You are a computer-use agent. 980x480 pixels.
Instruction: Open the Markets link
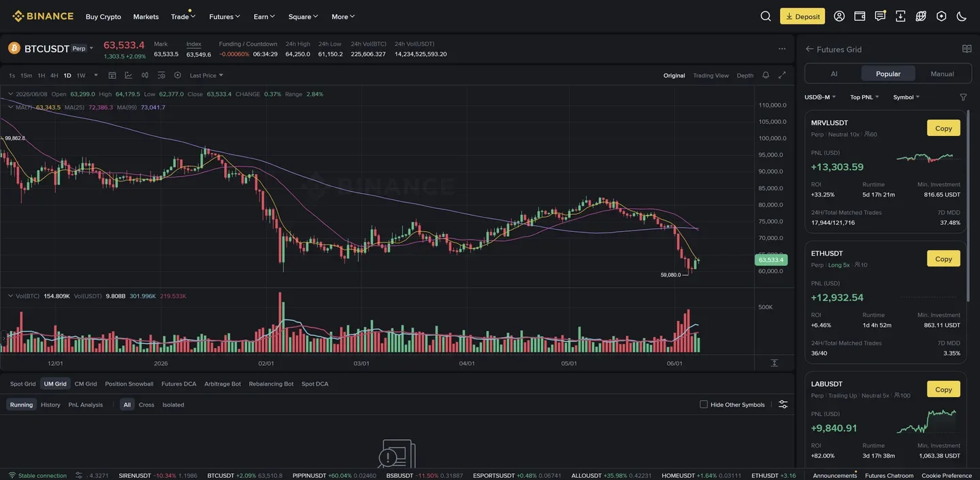[146, 16]
